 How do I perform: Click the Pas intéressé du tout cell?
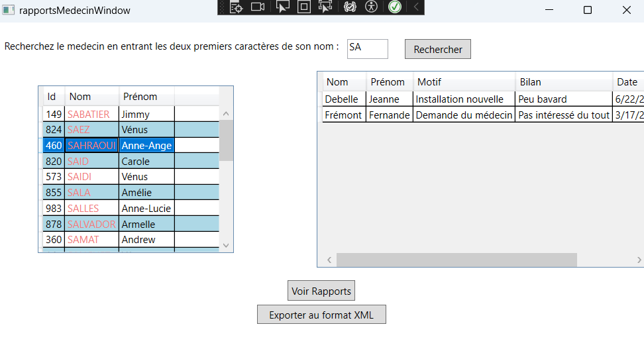(563, 115)
